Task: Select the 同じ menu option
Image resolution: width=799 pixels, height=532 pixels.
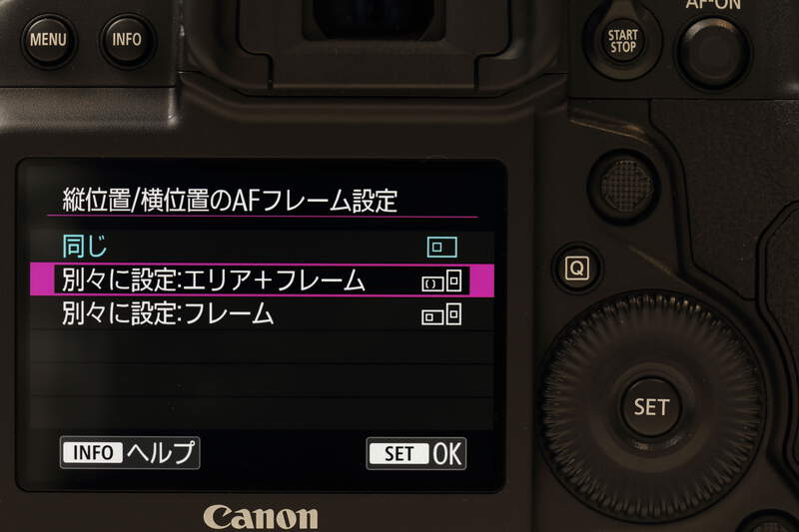Action: [x=262, y=247]
